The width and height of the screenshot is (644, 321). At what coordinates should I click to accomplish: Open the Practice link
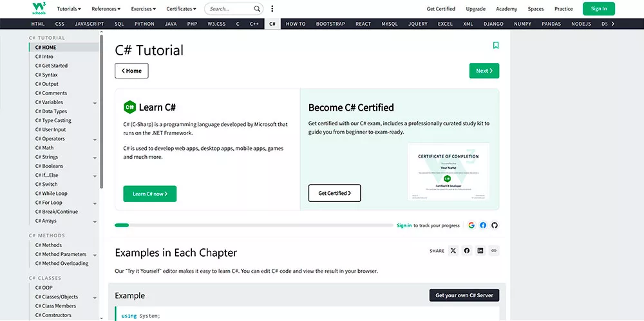tap(563, 8)
